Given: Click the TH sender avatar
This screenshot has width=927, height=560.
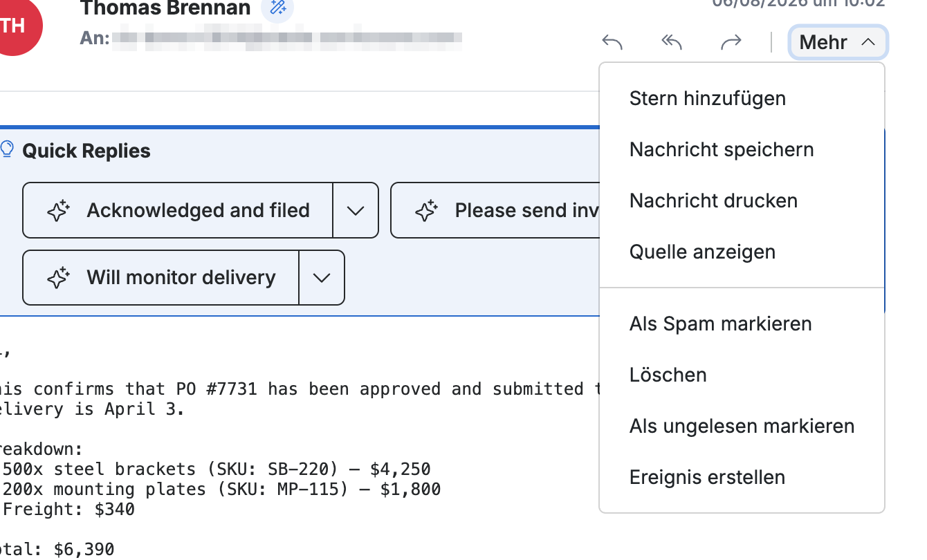Looking at the screenshot, I should [x=13, y=26].
